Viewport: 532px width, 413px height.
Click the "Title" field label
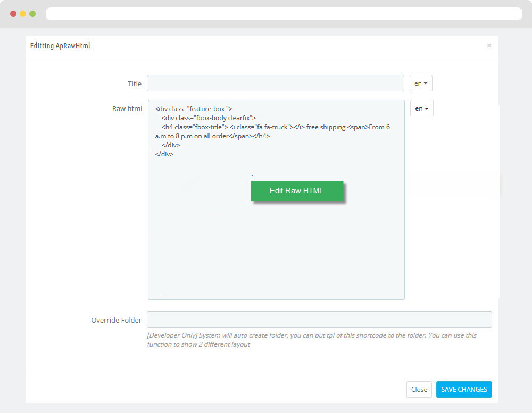[x=135, y=84]
